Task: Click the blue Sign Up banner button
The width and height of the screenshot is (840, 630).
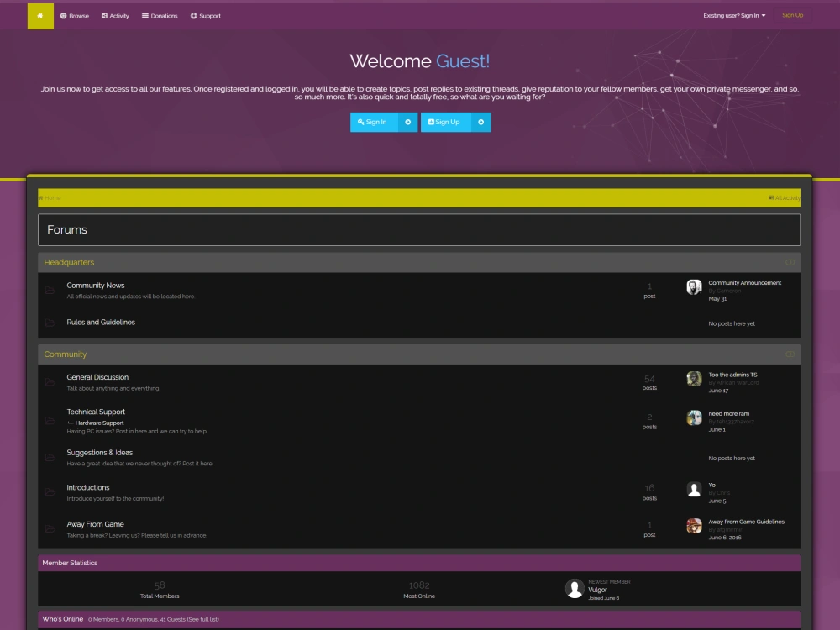Action: click(446, 122)
